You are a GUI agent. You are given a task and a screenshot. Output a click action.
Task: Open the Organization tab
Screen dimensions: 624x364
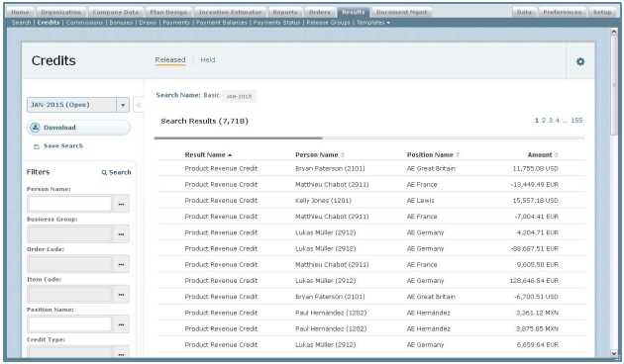tap(60, 12)
